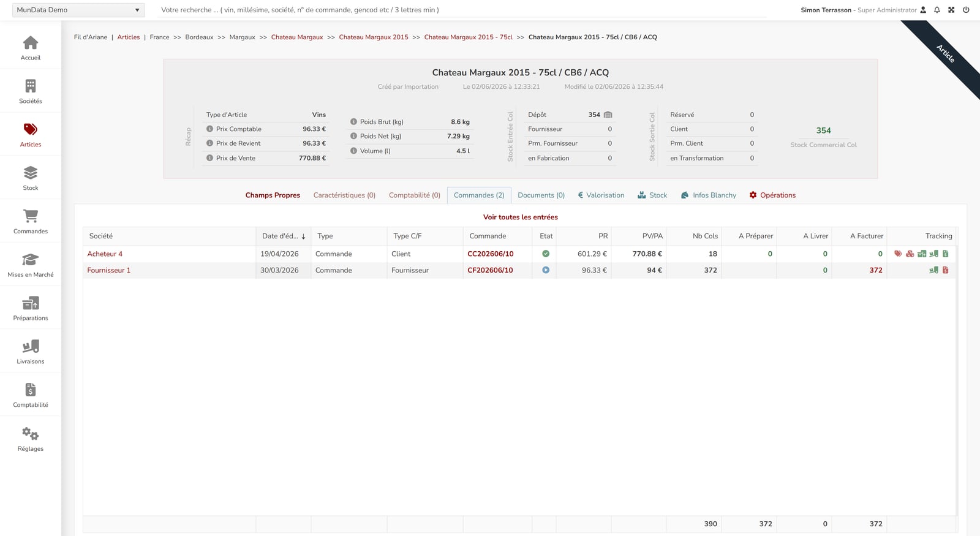Click the warehouse icon beside Dépôt 354
The height and width of the screenshot is (536, 980).
[608, 115]
